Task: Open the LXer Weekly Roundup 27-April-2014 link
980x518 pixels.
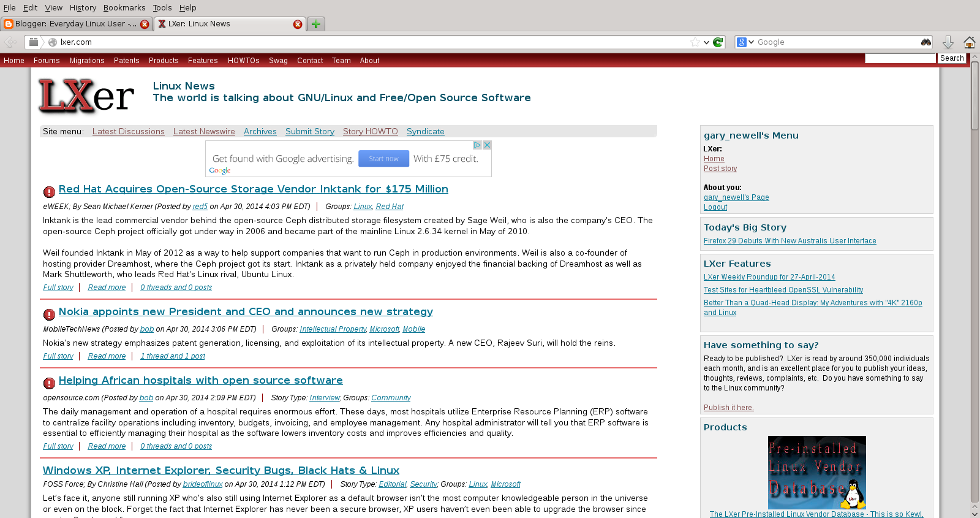Action: point(769,277)
